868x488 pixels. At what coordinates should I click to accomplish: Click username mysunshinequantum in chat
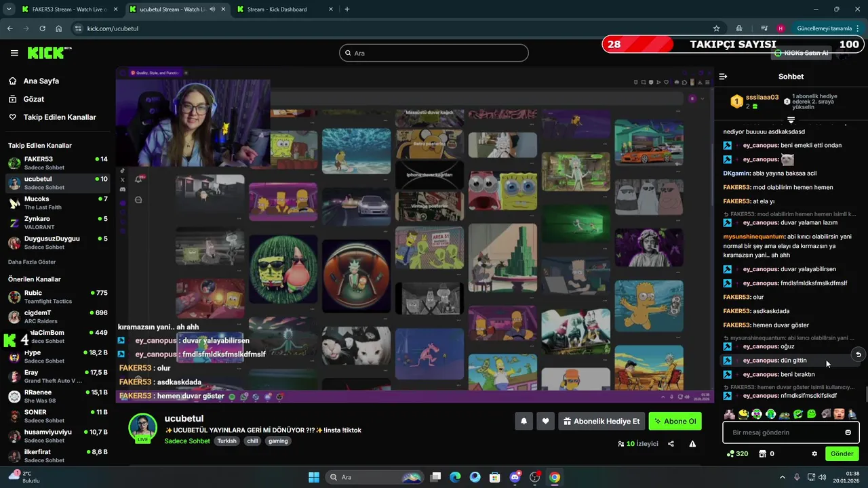(x=753, y=237)
